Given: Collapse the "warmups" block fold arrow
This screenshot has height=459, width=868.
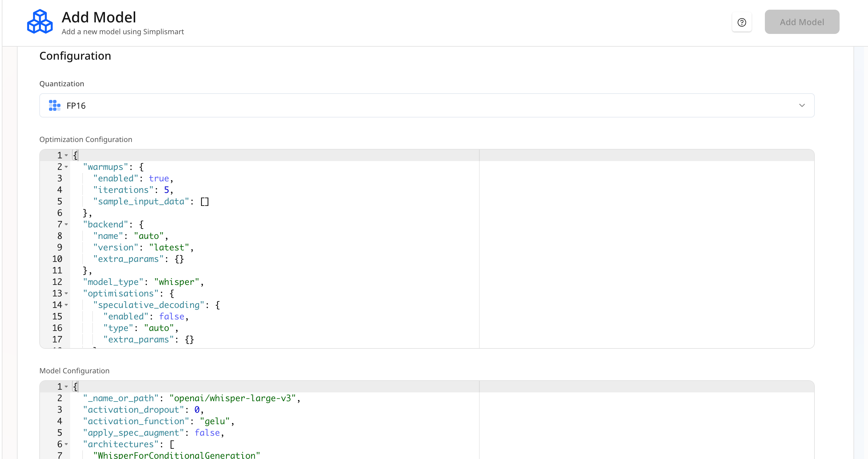Looking at the screenshot, I should pos(66,167).
